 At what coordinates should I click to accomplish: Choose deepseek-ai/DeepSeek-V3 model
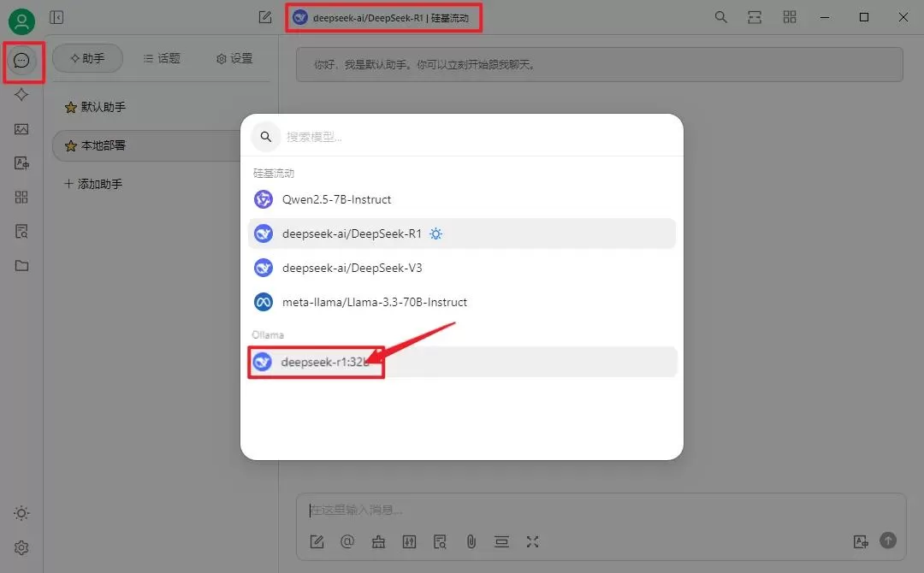(462, 268)
